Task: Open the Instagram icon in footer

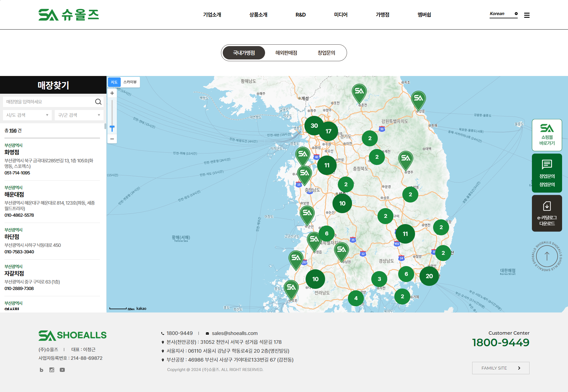Action: [52, 370]
